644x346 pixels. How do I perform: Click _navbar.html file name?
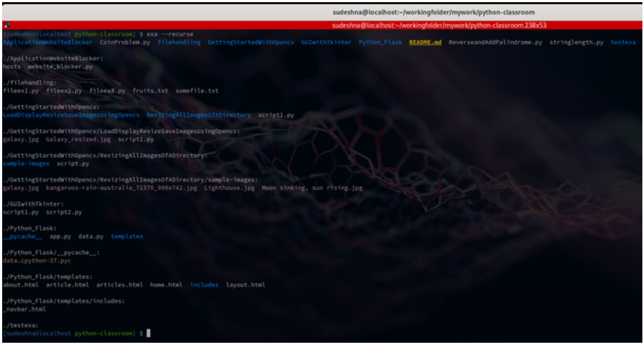click(24, 309)
